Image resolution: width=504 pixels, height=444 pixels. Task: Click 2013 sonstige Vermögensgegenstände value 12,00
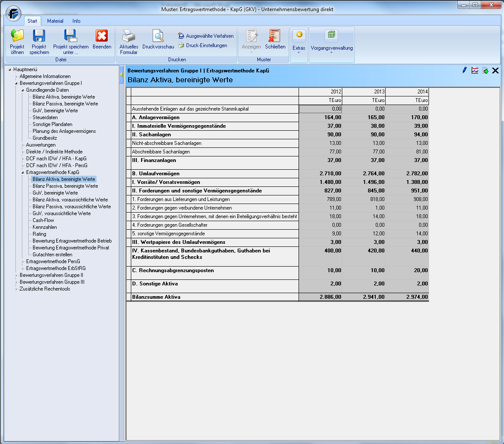pos(364,234)
